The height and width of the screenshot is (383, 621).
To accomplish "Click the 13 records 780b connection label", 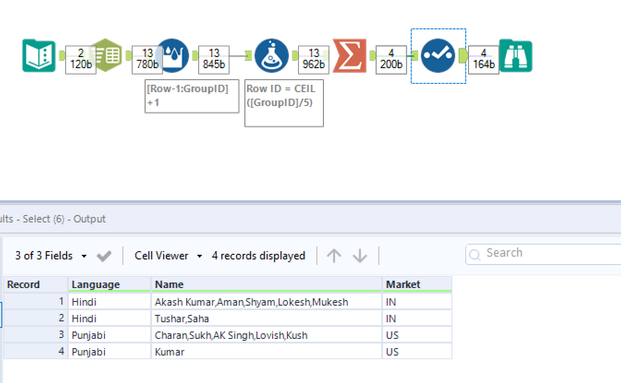I will [x=147, y=59].
